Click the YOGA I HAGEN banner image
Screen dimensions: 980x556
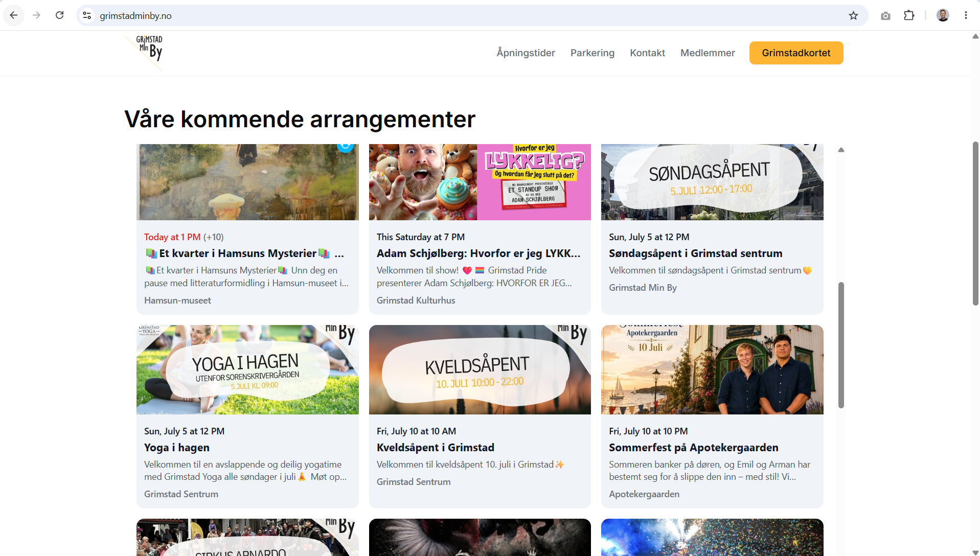[247, 369]
